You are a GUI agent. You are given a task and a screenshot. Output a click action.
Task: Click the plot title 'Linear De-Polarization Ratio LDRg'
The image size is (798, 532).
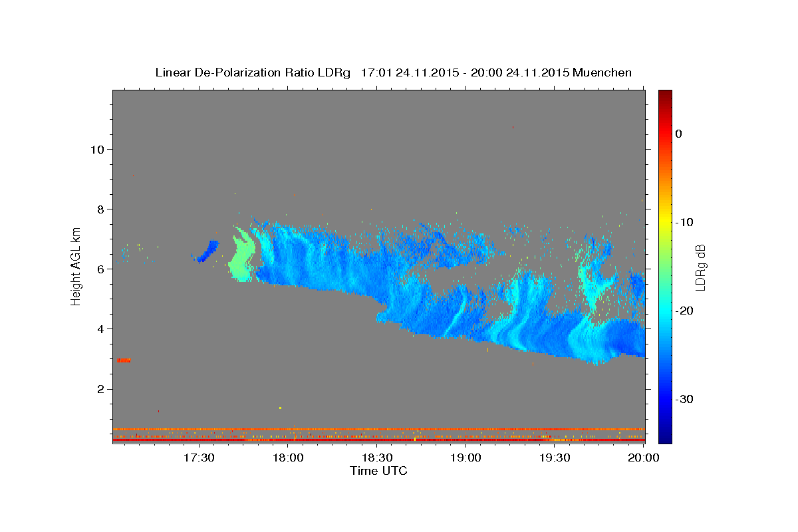tap(252, 72)
